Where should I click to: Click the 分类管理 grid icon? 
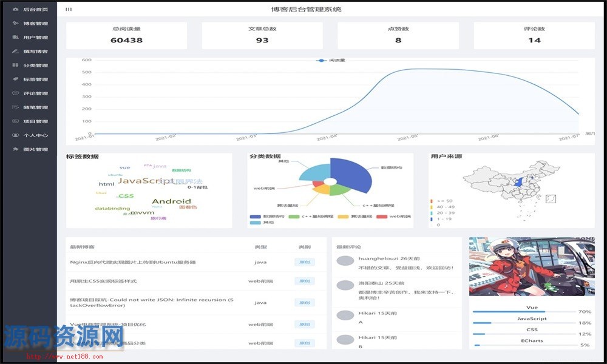[x=16, y=66]
